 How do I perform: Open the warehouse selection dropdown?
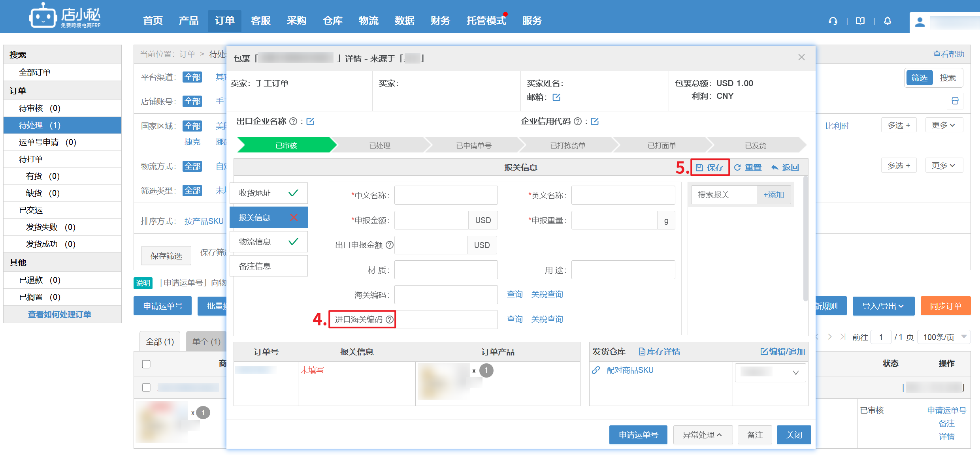770,372
